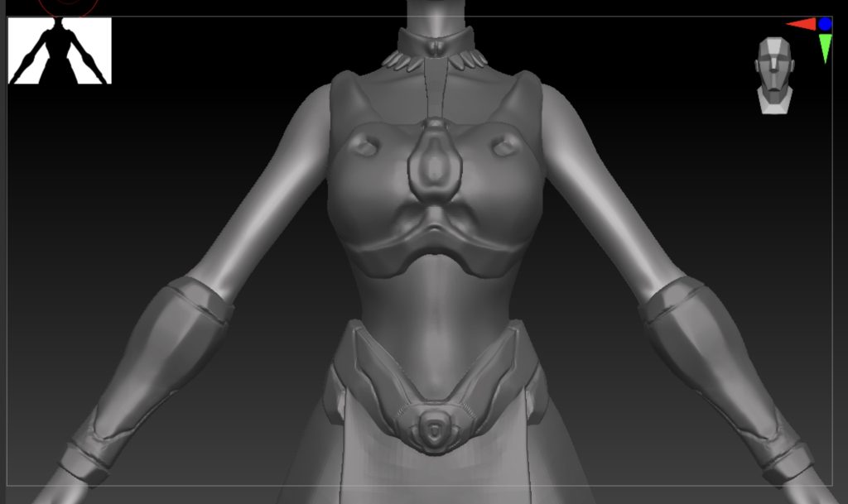Click the CamView head orientation widget
The height and width of the screenshot is (504, 848).
click(774, 75)
